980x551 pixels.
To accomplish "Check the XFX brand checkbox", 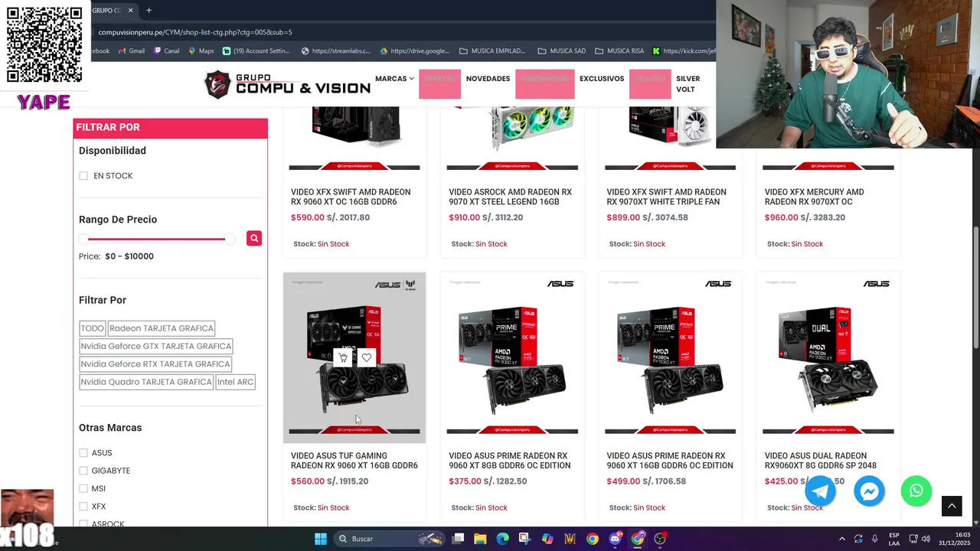I will click(83, 507).
